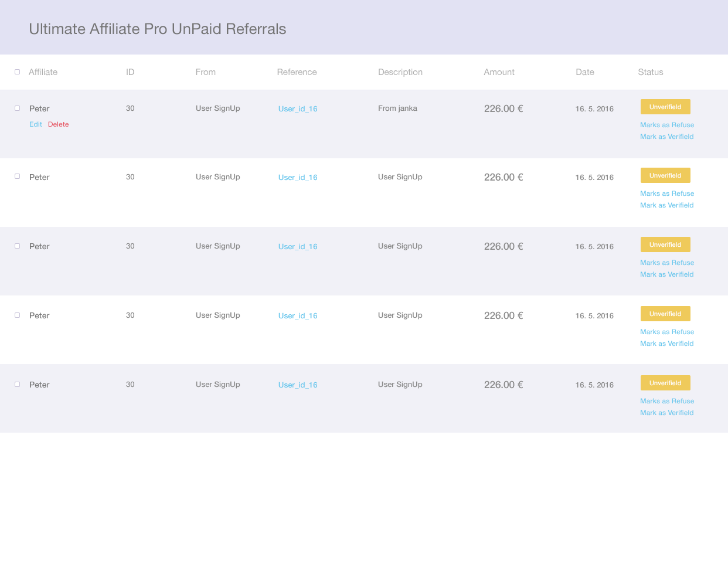728x571 pixels.
Task: Choose Mark as Verifield in the From janka row
Action: [x=667, y=137]
